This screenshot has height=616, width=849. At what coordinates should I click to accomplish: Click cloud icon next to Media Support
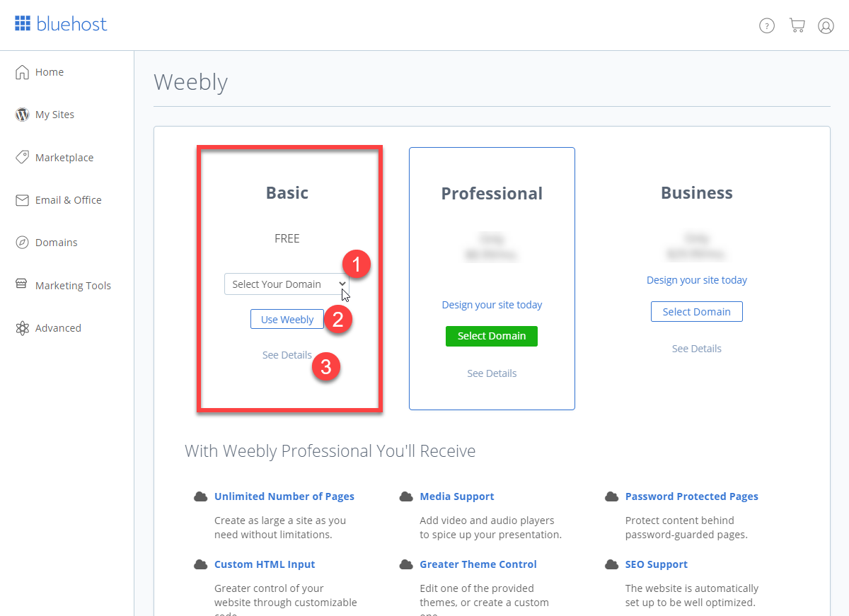point(406,496)
